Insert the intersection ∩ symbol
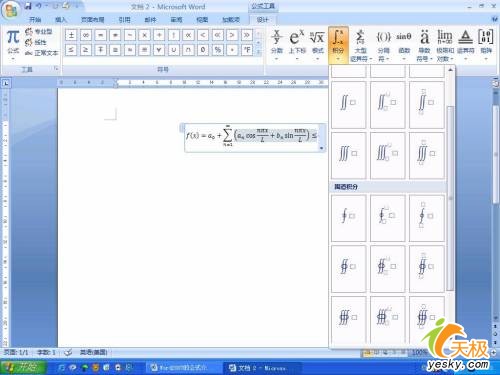This screenshot has height=375, width=500. [188, 50]
